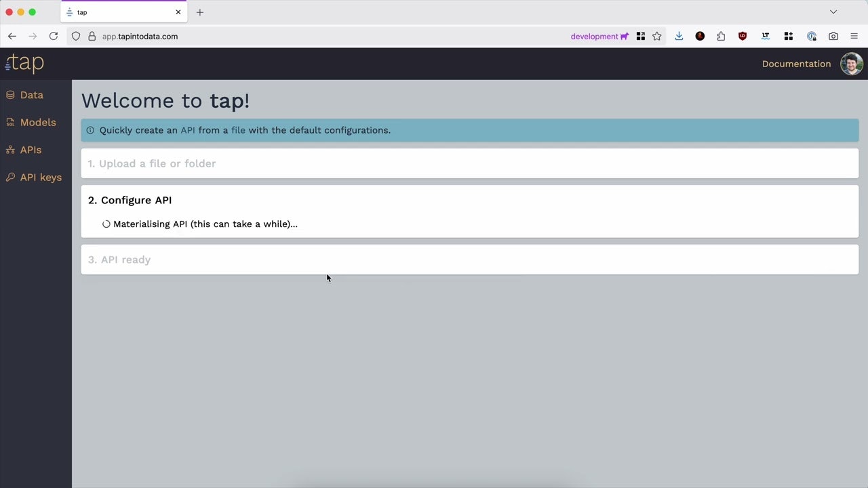Image resolution: width=868 pixels, height=488 pixels.
Task: Open the tap logo in the top navbar
Action: [24, 63]
